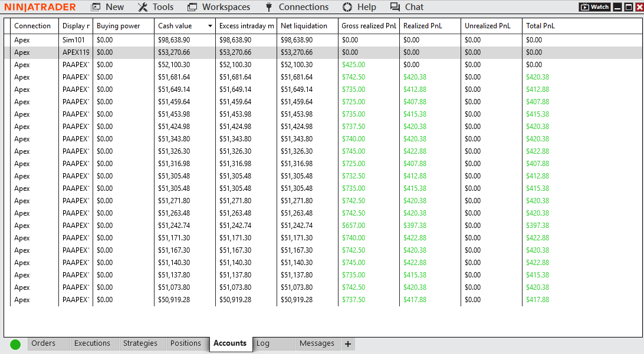644x354 pixels.
Task: Click the Watch video button
Action: click(594, 7)
